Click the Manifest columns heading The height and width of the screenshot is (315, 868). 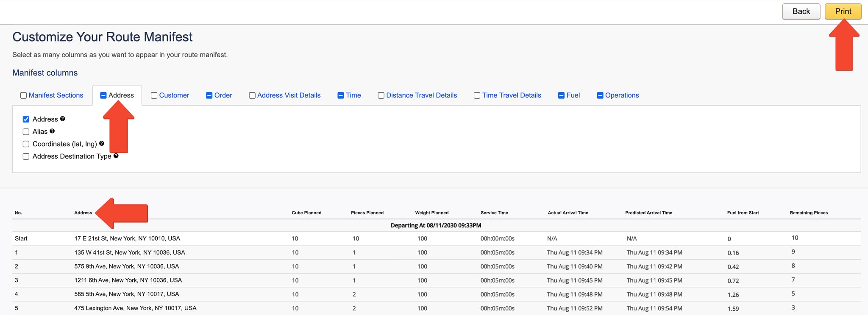(45, 73)
